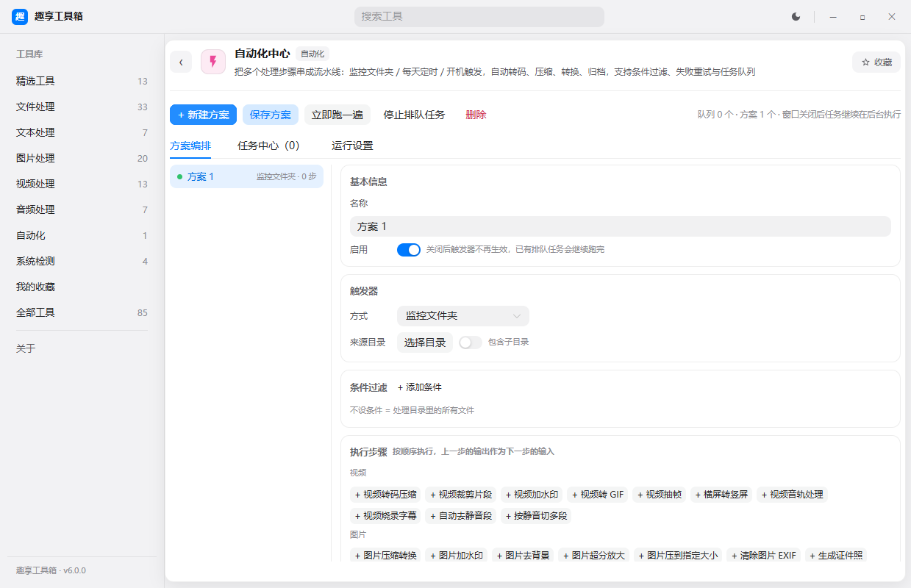
Task: Focus the 搜索工具 search field
Action: [x=479, y=16]
